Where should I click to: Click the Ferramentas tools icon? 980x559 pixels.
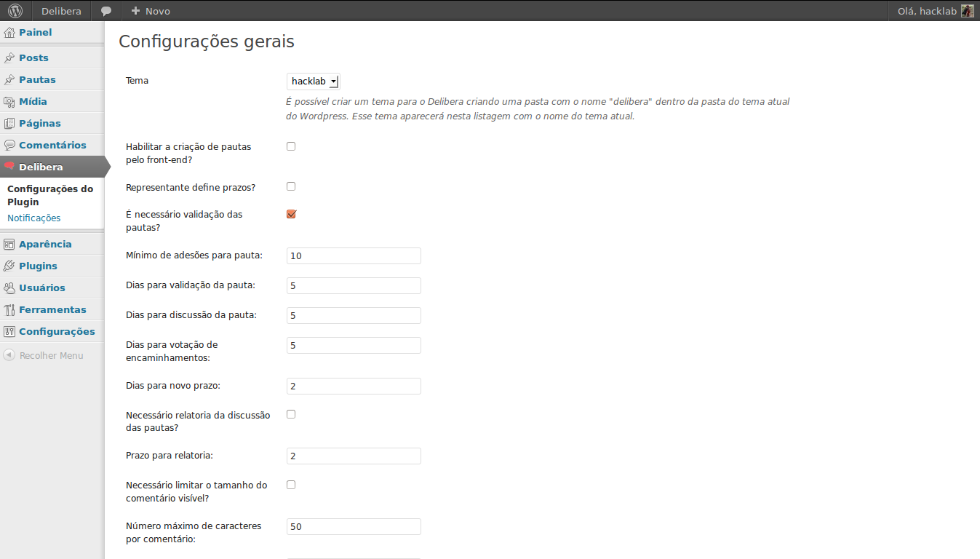tap(9, 309)
